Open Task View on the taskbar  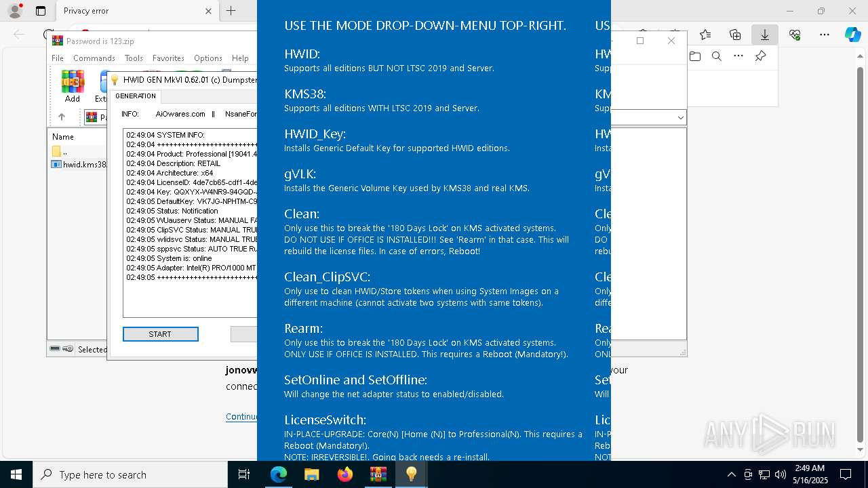244,474
